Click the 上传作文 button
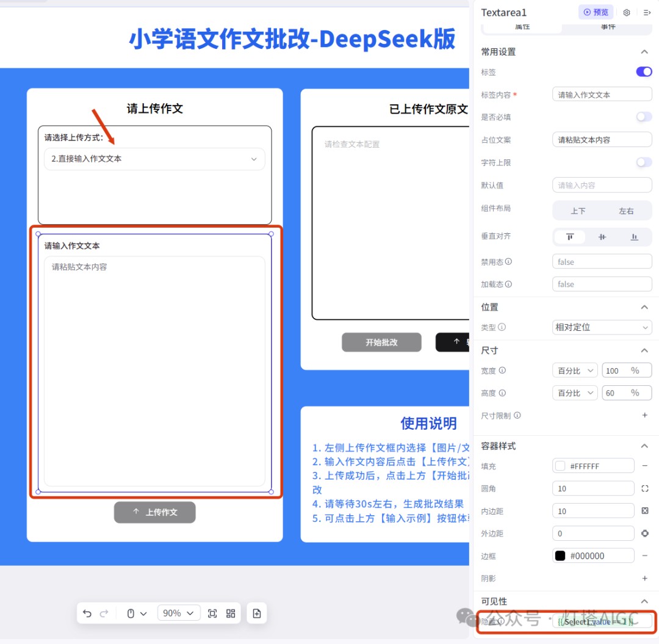Viewport: 659px width, 644px height. (x=154, y=512)
